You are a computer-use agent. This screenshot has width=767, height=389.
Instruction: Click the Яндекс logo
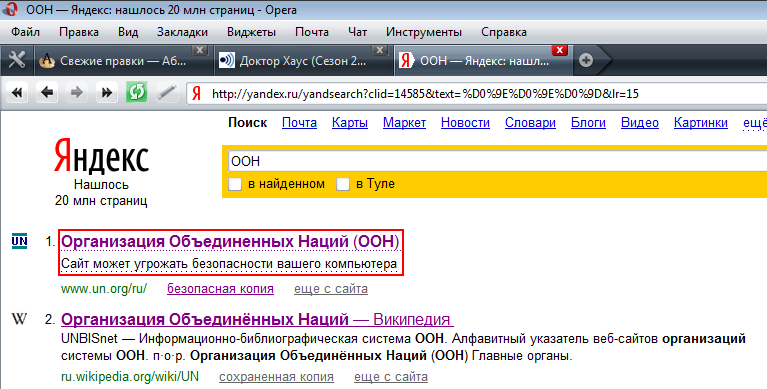[101, 156]
